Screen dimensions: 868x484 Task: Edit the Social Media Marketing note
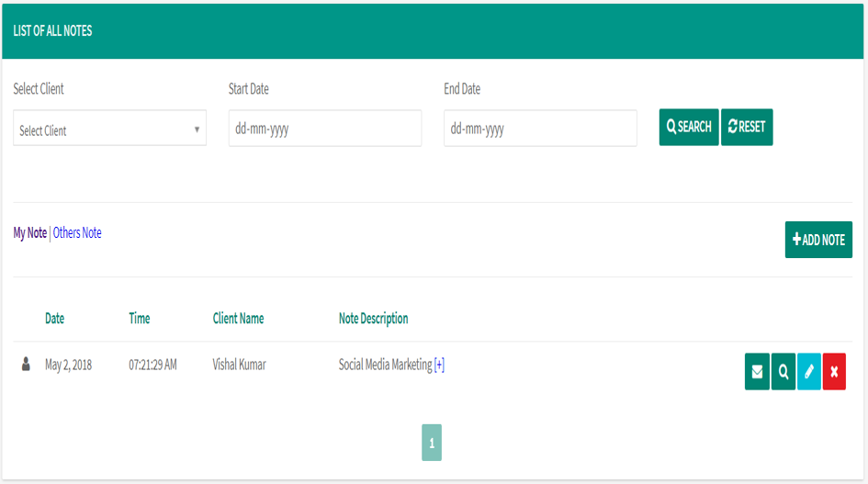[809, 372]
